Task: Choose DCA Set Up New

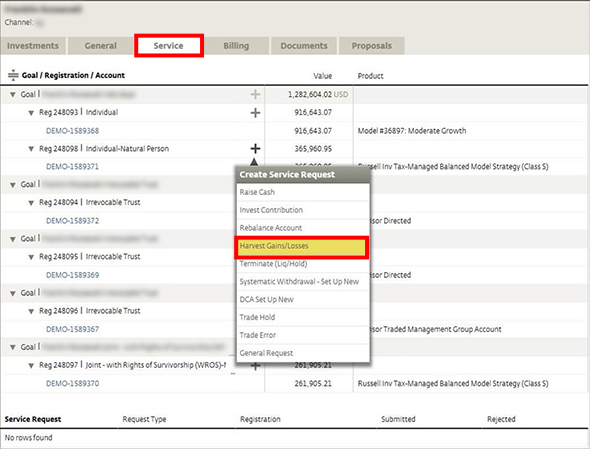Action: (302, 300)
